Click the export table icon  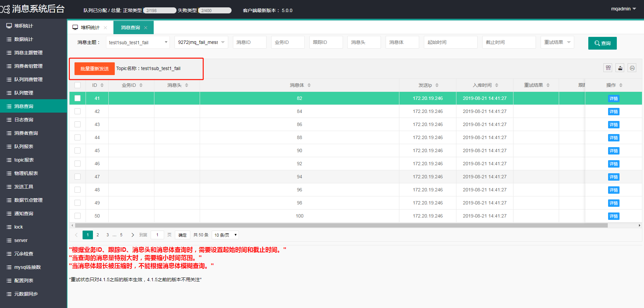click(620, 68)
